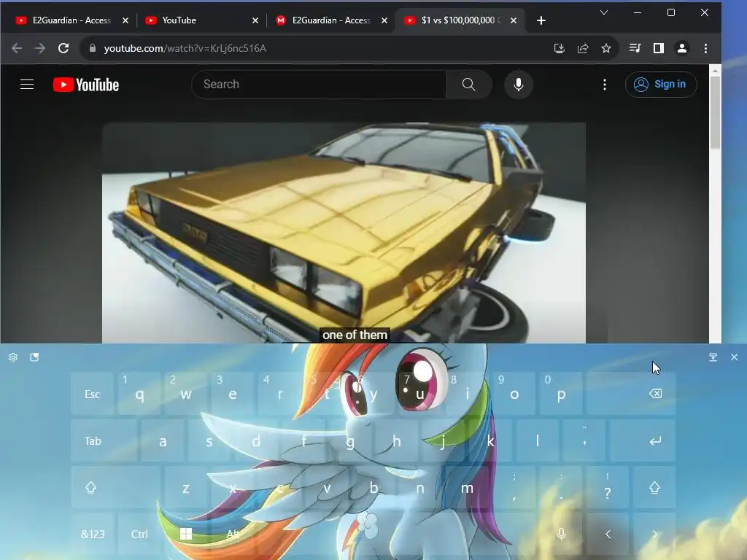The width and height of the screenshot is (747, 560).
Task: Open Chrome profile avatar menu
Action: tap(682, 48)
